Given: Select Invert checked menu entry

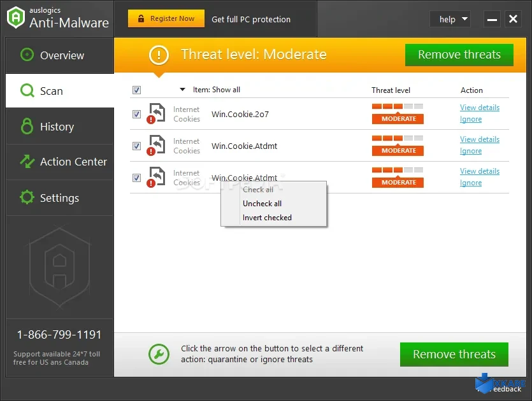Looking at the screenshot, I should pyautogui.click(x=274, y=218).
